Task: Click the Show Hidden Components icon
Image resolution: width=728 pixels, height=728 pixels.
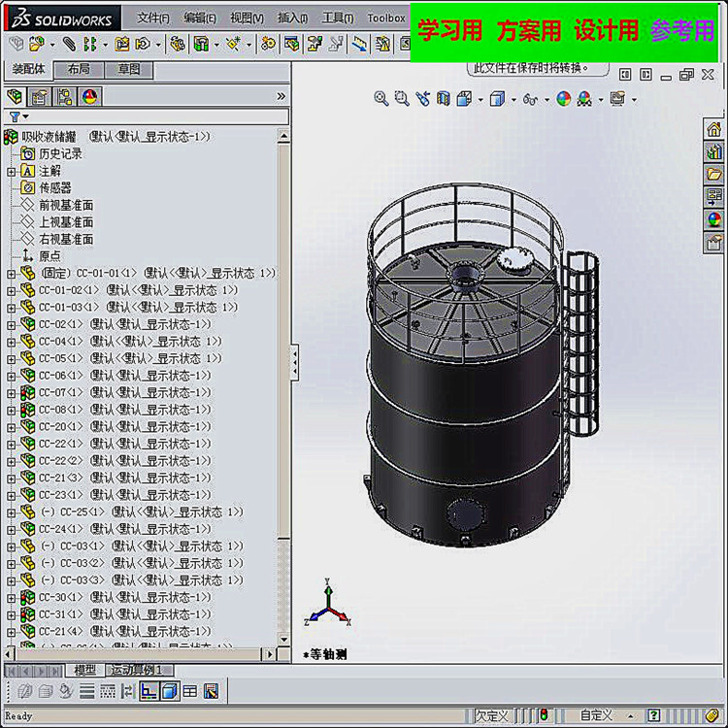Action: [178, 44]
